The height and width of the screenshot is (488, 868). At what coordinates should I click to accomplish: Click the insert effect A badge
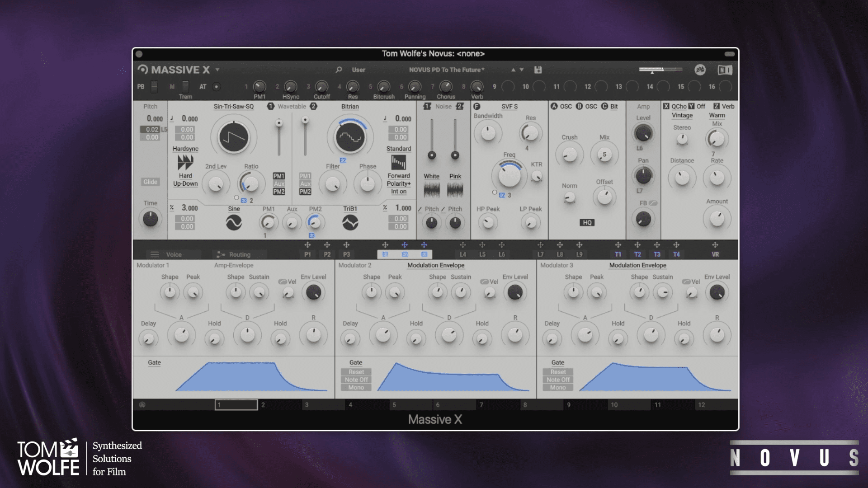554,107
